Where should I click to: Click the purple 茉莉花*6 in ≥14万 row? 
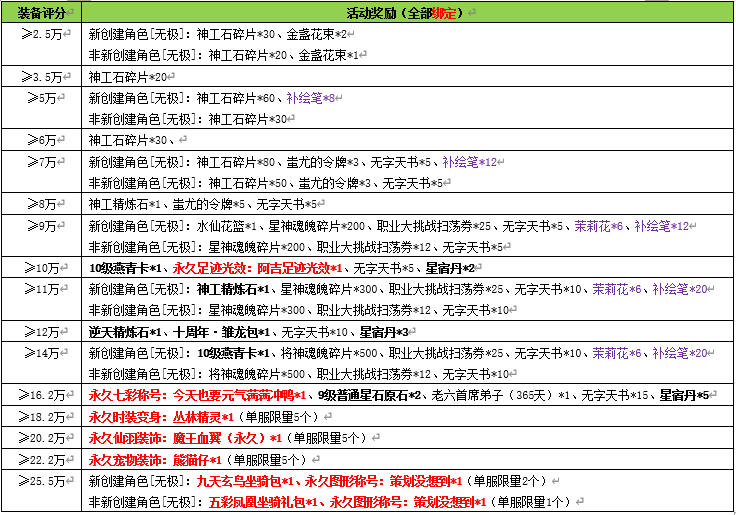617,353
